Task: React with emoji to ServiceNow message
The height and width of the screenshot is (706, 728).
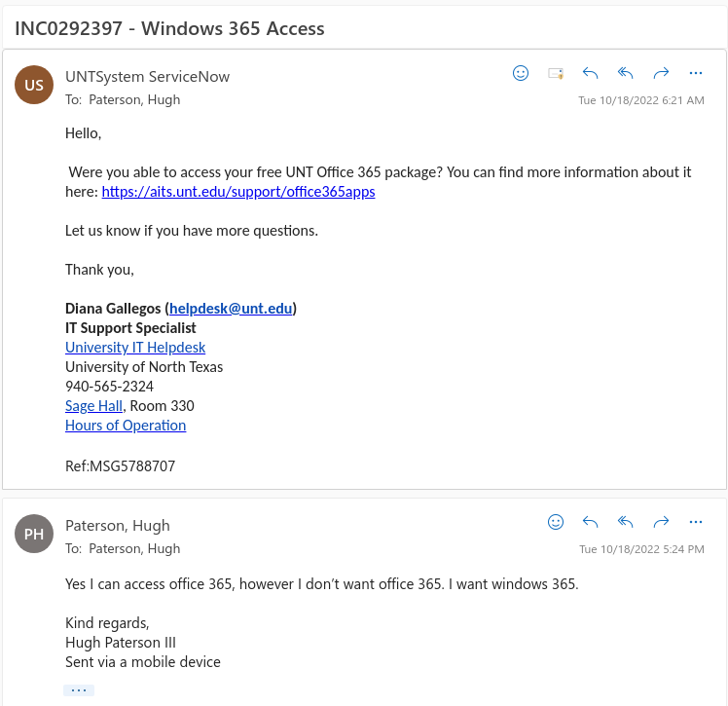Action: [521, 73]
